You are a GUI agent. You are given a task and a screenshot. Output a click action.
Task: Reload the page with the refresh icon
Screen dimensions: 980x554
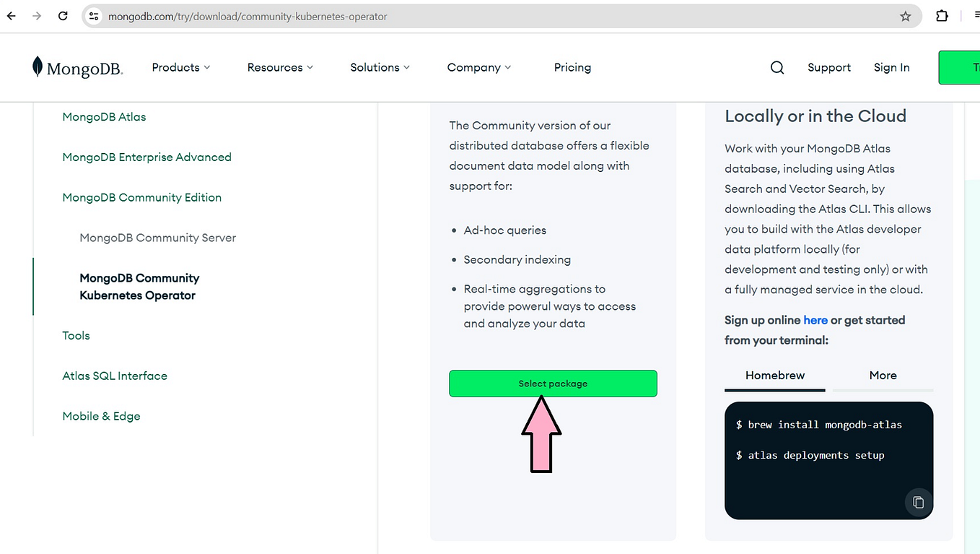63,15
